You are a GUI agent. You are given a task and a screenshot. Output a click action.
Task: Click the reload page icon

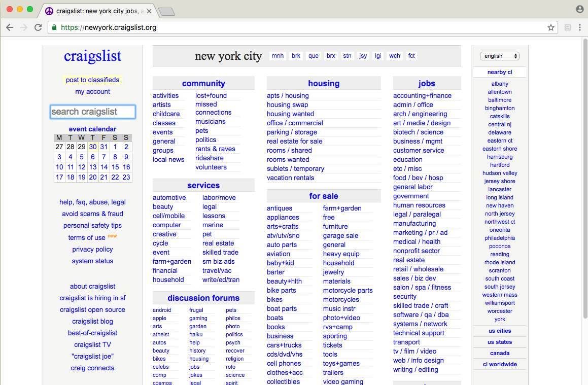coord(38,27)
